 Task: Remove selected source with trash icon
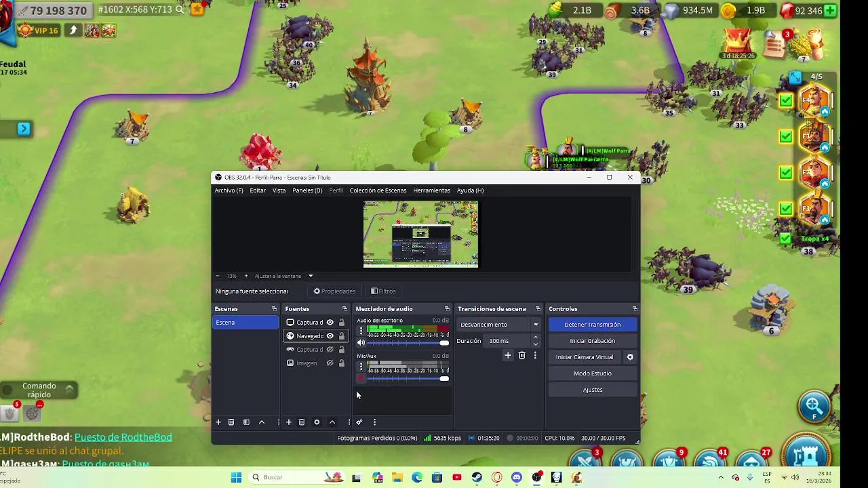[x=302, y=422]
